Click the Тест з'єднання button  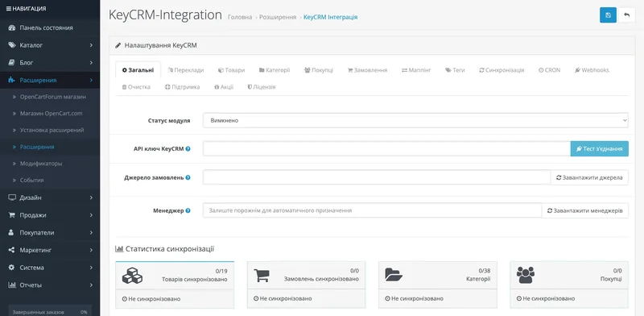point(599,149)
